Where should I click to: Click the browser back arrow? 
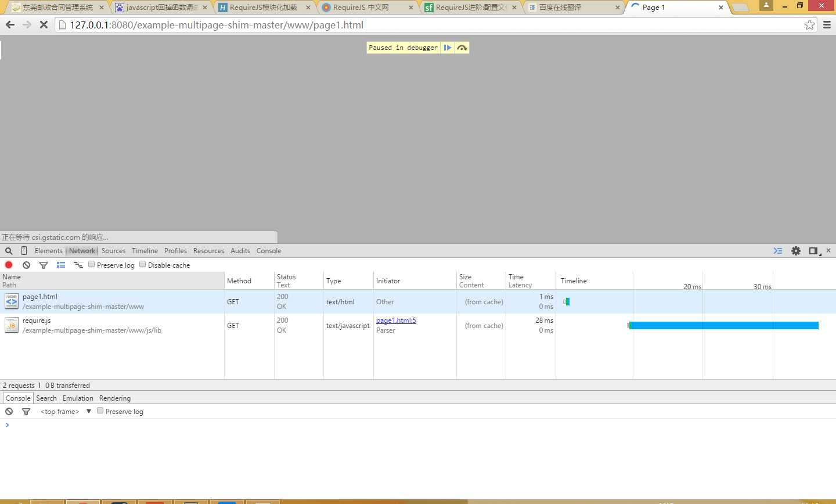(x=10, y=25)
